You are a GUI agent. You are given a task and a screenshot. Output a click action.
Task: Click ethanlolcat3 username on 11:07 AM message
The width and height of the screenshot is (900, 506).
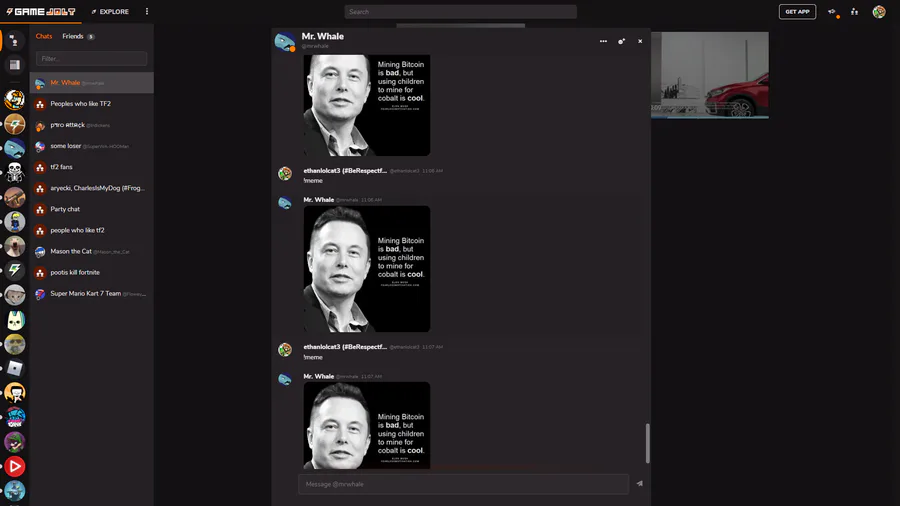[x=345, y=347]
